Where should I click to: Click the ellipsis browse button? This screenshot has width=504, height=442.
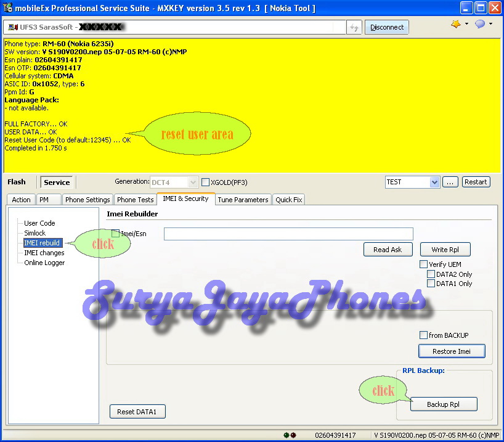click(450, 182)
